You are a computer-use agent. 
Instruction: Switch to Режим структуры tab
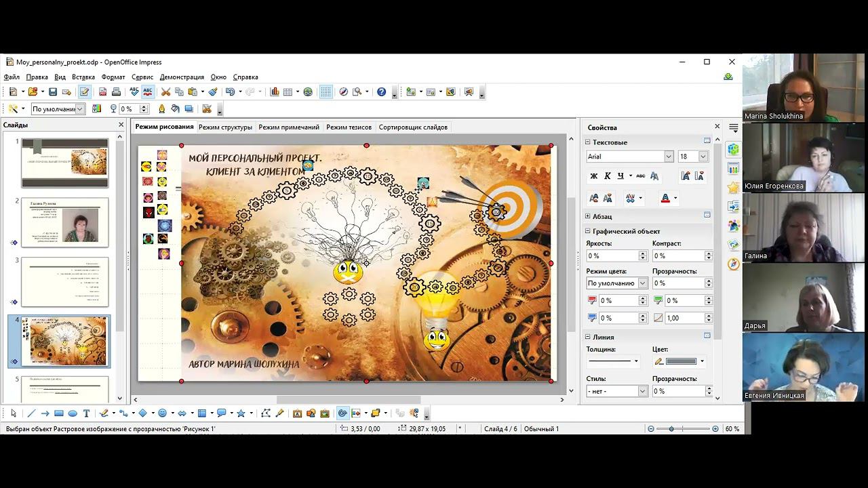(x=225, y=127)
